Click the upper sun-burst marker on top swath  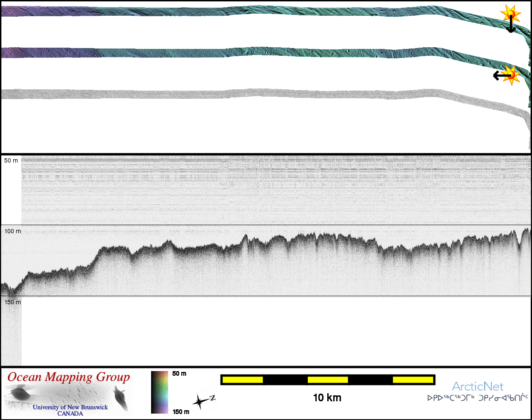510,14
